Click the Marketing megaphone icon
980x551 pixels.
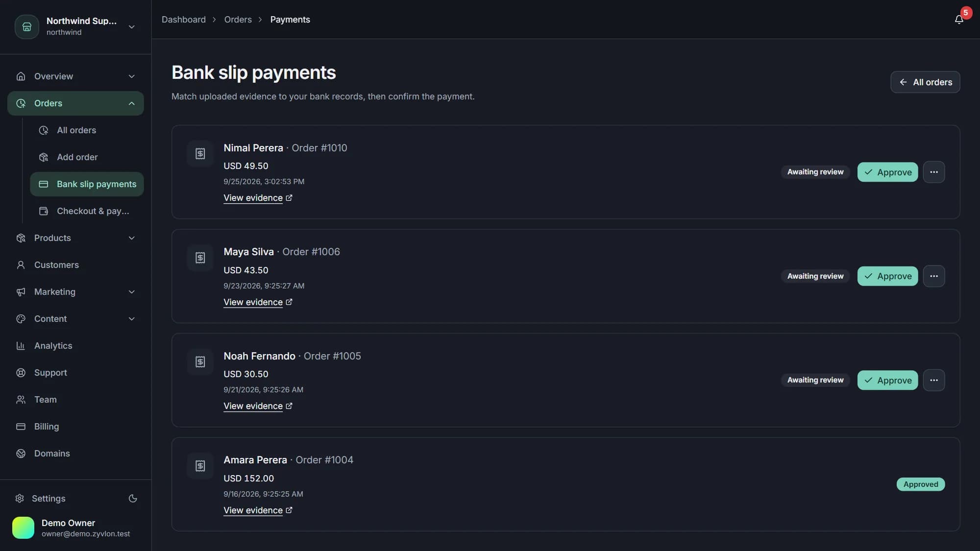(21, 292)
